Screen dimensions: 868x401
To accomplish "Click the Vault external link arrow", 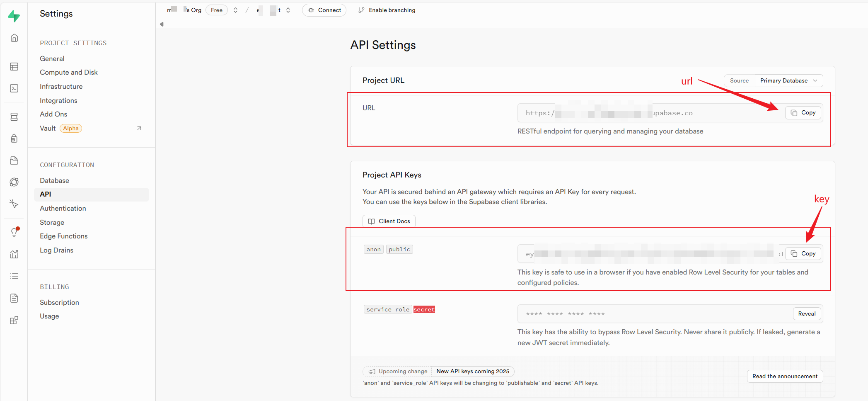I will [139, 129].
